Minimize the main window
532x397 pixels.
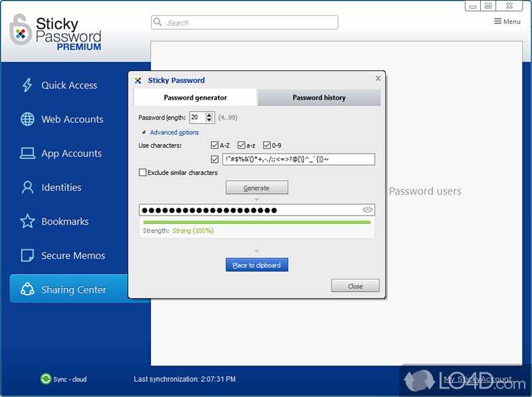472,6
